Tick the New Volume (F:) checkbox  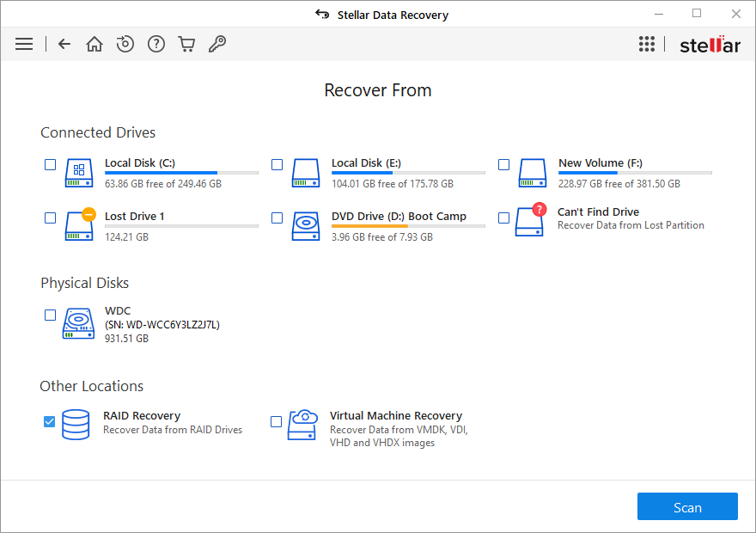click(504, 164)
